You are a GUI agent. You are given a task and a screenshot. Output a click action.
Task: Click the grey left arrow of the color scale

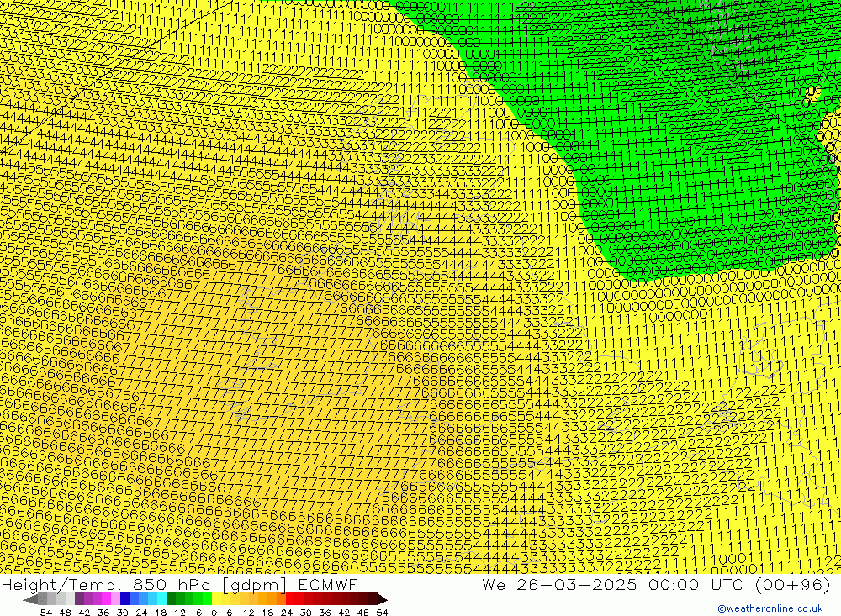tap(30, 599)
